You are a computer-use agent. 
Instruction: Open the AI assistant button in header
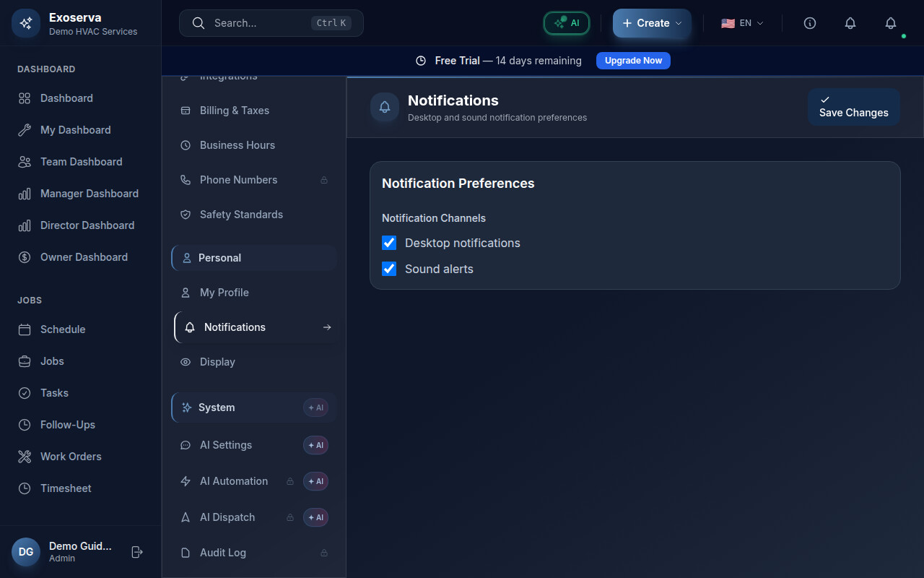point(567,23)
